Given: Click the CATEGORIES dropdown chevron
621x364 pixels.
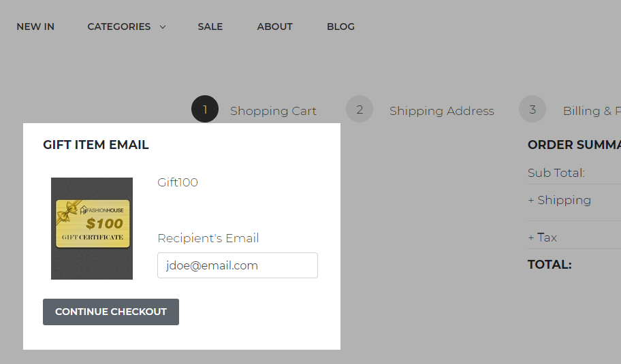Looking at the screenshot, I should (x=163, y=27).
